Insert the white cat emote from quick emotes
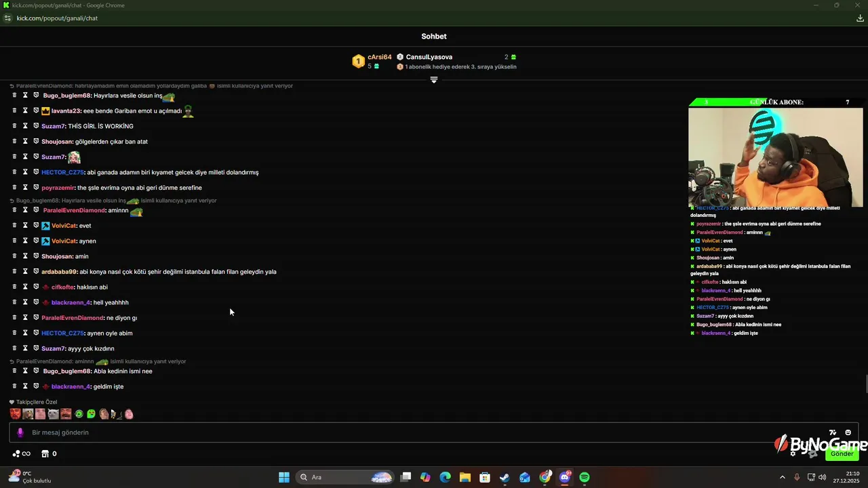This screenshot has height=488, width=868. 53,414
